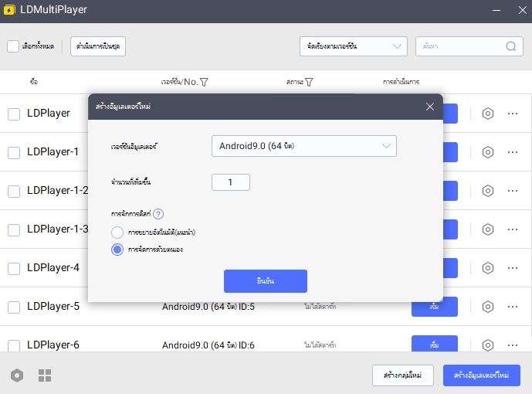Click help question mark next to disk management
The height and width of the screenshot is (394, 532).
coord(158,214)
